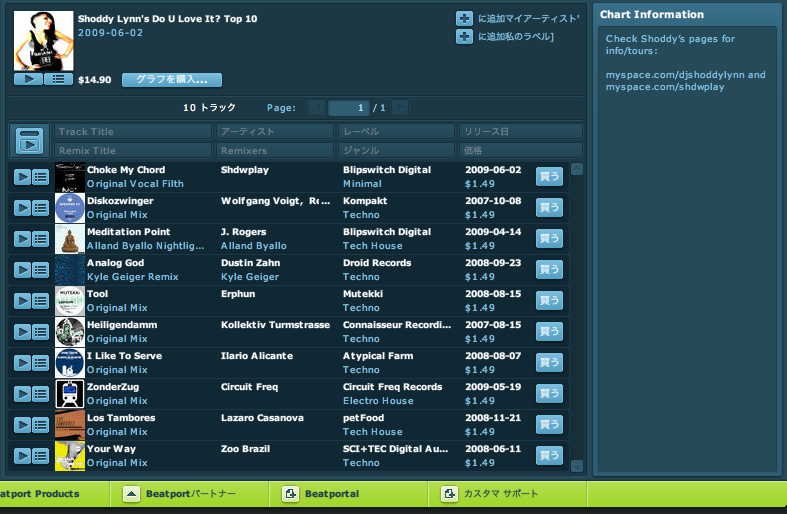This screenshot has width=787, height=514.
Task: Sort tracks by the release date column
Action: (x=520, y=131)
